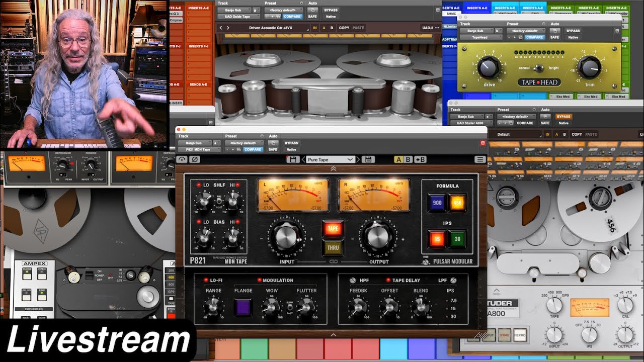The image size is (644, 362).
Task: Click the orange BYPASS in Studer A800 window
Action: (563, 116)
